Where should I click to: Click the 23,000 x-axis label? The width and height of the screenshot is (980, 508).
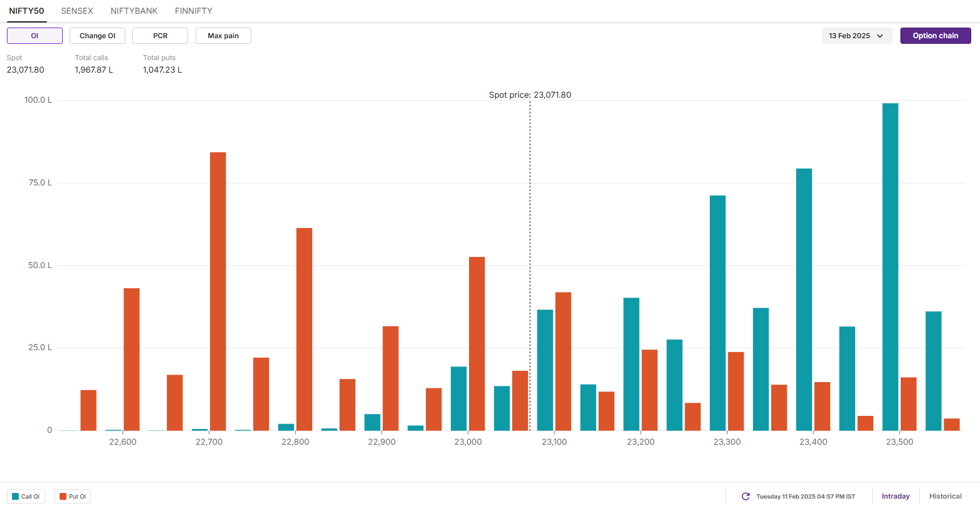(468, 442)
